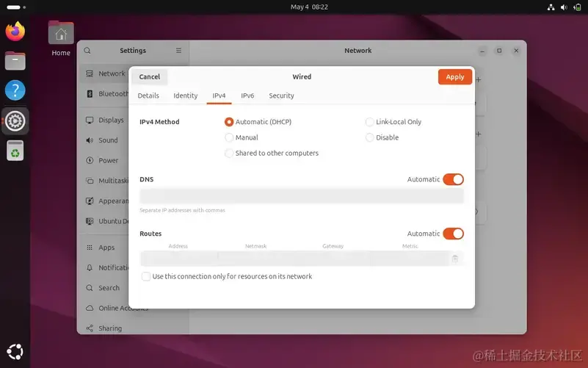
Task: Toggle Routes Automatic switch
Action: [453, 234]
